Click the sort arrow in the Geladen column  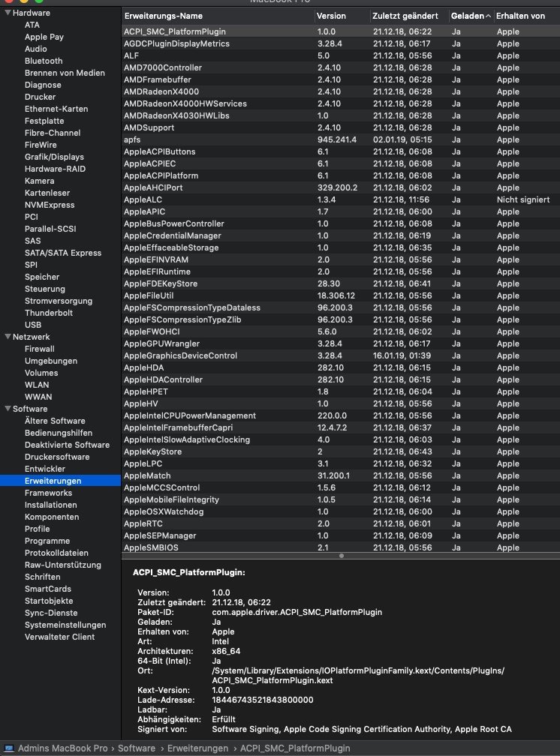click(489, 15)
